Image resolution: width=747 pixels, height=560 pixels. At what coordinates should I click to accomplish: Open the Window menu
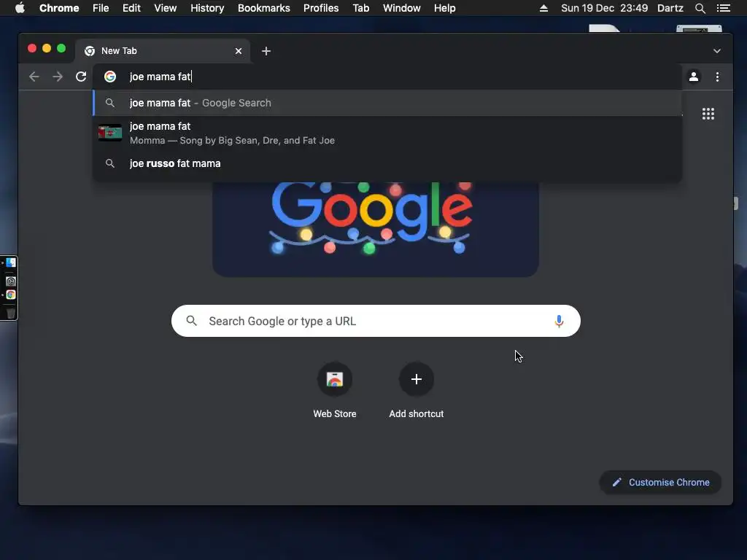[402, 8]
